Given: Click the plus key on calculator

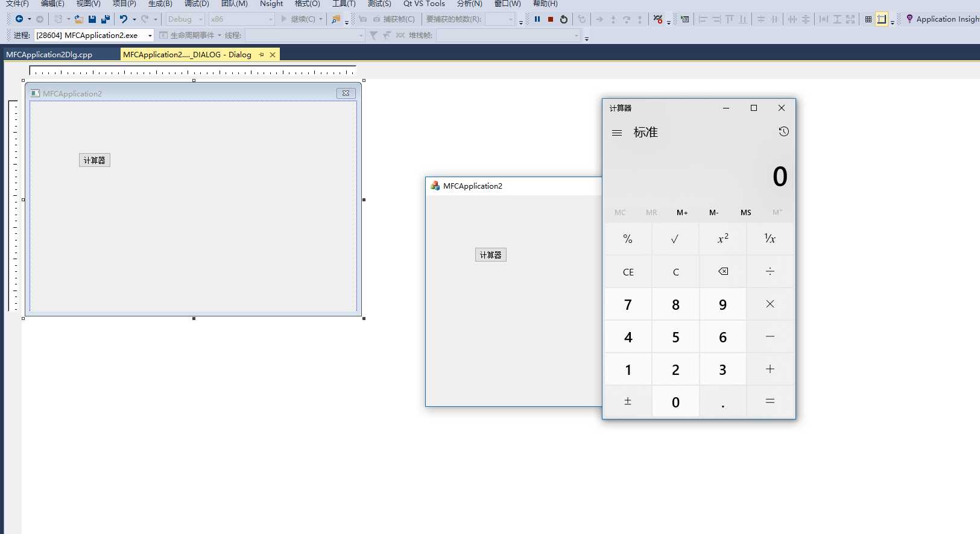Looking at the screenshot, I should (770, 369).
